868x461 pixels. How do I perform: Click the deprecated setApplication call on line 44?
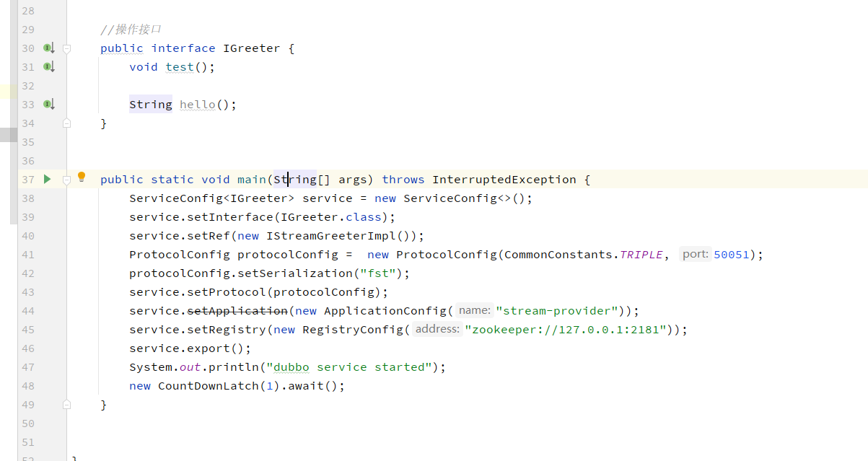237,310
